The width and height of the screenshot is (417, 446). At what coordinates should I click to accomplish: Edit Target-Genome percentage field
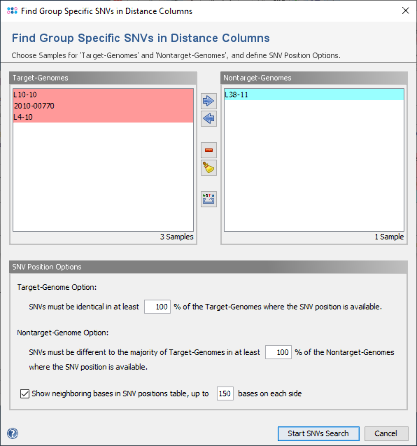[x=157, y=307]
